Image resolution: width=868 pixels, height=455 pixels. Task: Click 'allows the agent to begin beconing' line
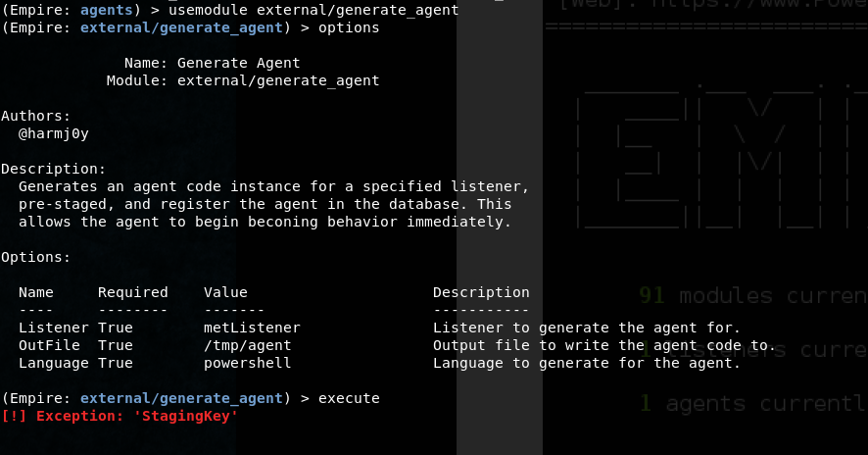click(x=265, y=223)
